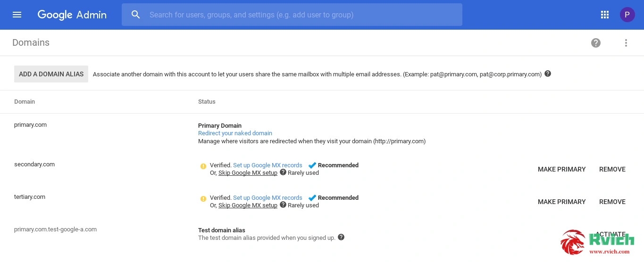644x262 pixels.
Task: Click the Google Admin logo
Action: tap(72, 15)
